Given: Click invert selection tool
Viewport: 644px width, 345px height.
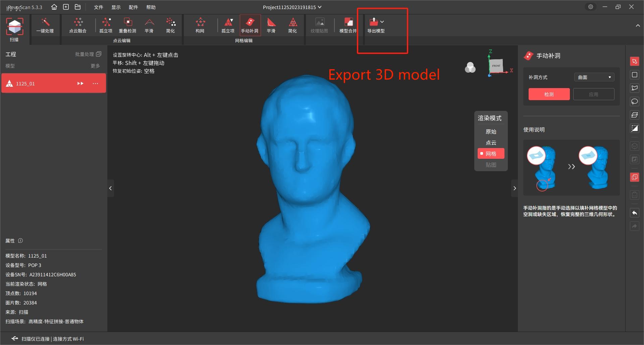Looking at the screenshot, I should (635, 128).
